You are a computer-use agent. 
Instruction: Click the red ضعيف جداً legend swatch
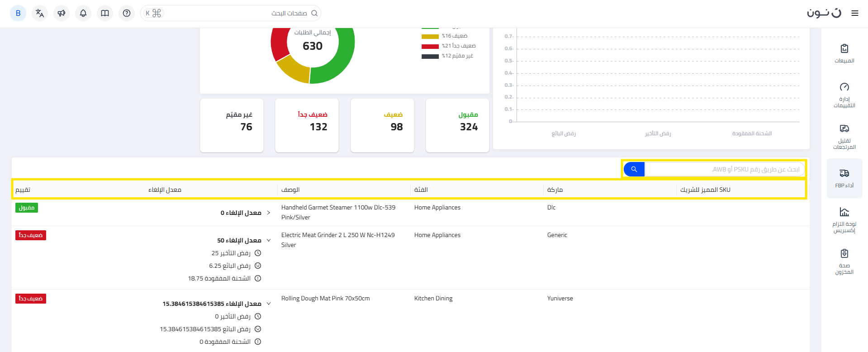point(430,46)
